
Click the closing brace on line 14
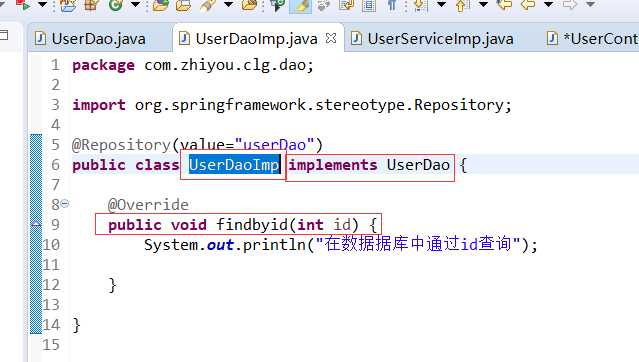[x=76, y=325]
